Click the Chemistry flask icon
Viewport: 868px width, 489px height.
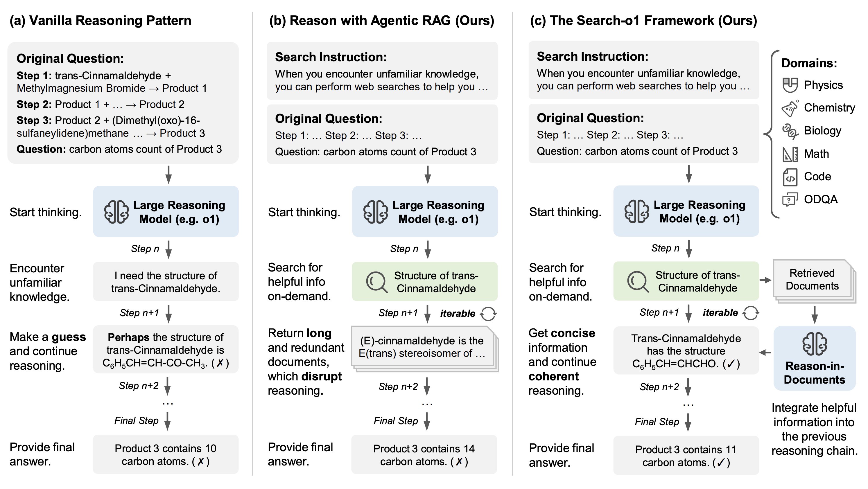(790, 108)
